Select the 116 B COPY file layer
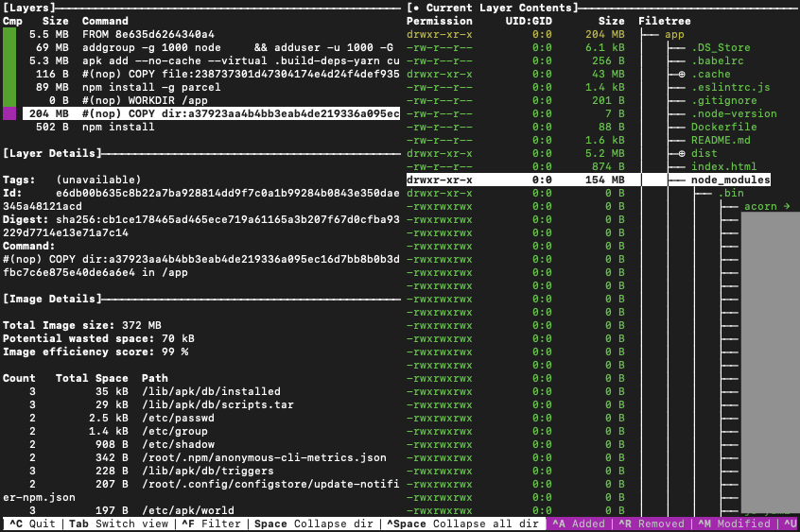The height and width of the screenshot is (532, 800). pos(211,75)
